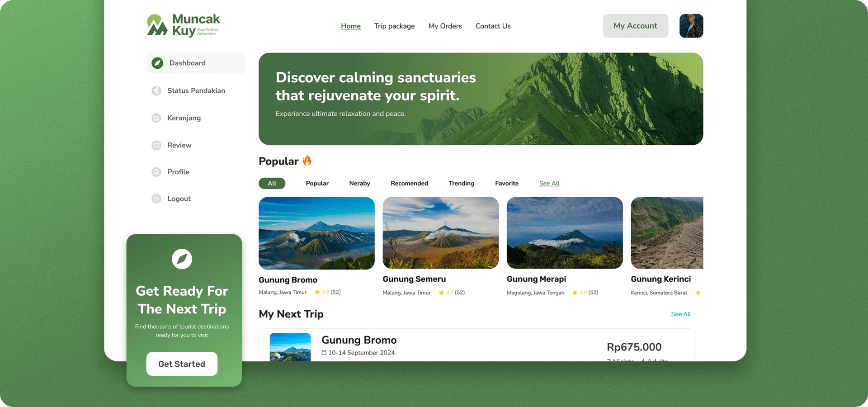Go to My Orders menu item
The height and width of the screenshot is (407, 868).
pos(445,26)
